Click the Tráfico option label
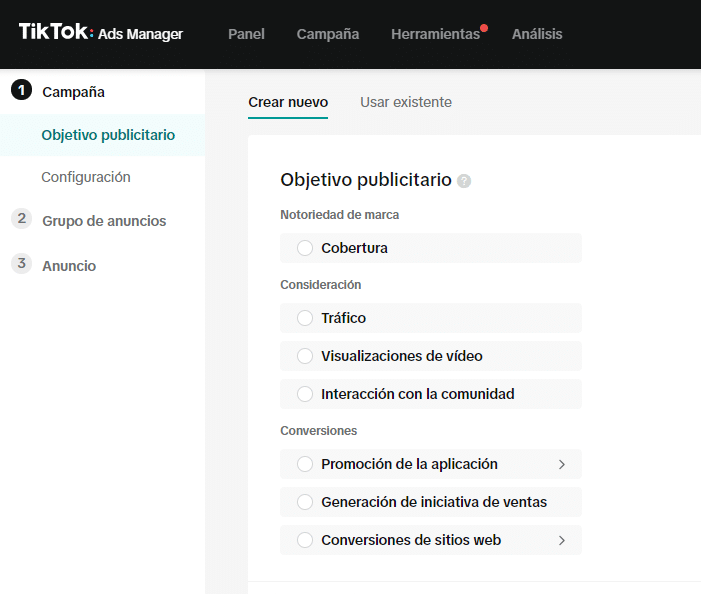The width and height of the screenshot is (701, 594). point(343,318)
